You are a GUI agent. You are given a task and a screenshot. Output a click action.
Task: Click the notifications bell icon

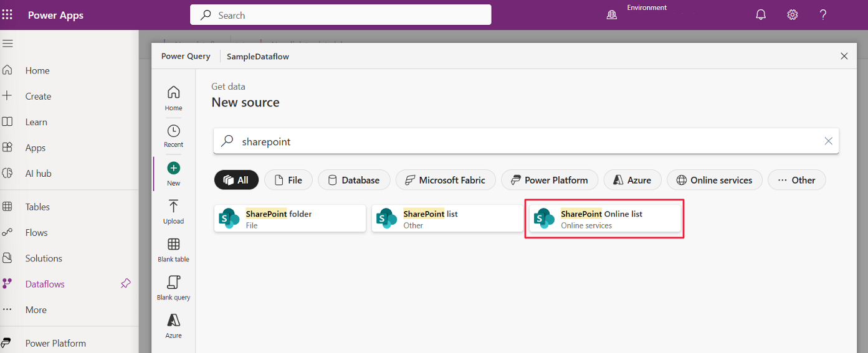tap(761, 15)
